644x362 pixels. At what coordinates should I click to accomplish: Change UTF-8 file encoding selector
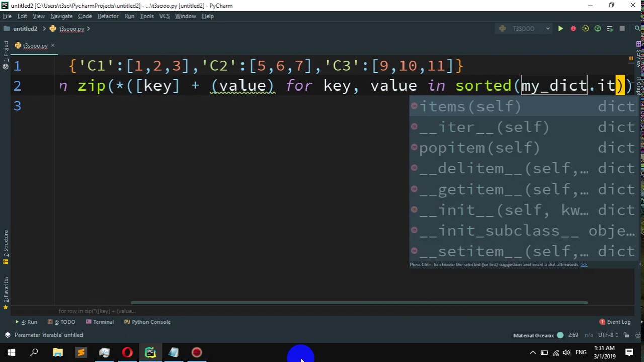pyautogui.click(x=607, y=335)
